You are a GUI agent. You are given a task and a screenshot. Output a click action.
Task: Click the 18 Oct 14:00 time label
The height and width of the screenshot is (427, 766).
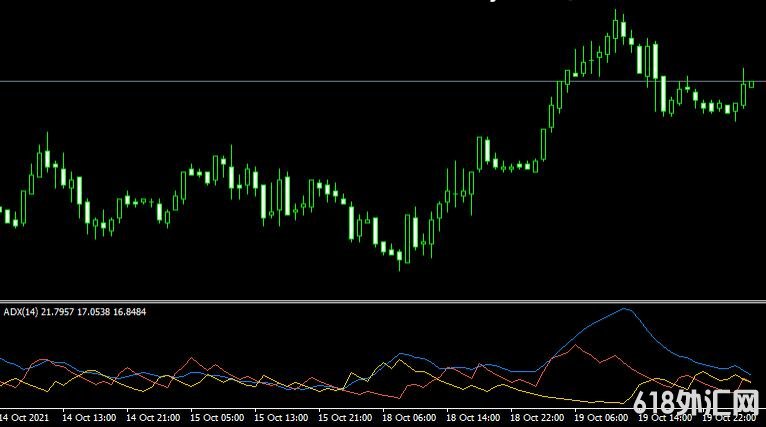tap(473, 418)
